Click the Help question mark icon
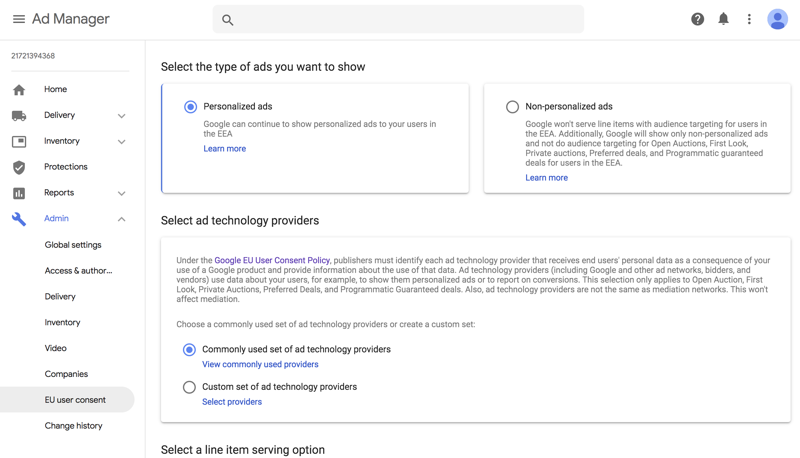 (697, 19)
